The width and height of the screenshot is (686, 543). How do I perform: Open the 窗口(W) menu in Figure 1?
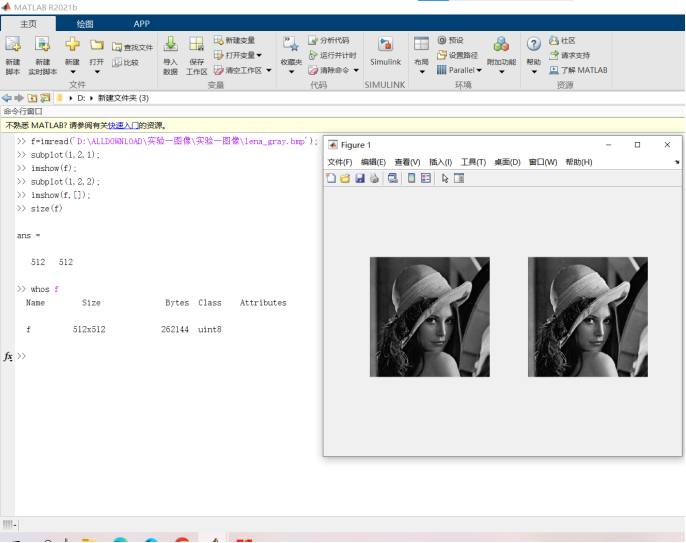click(x=543, y=162)
